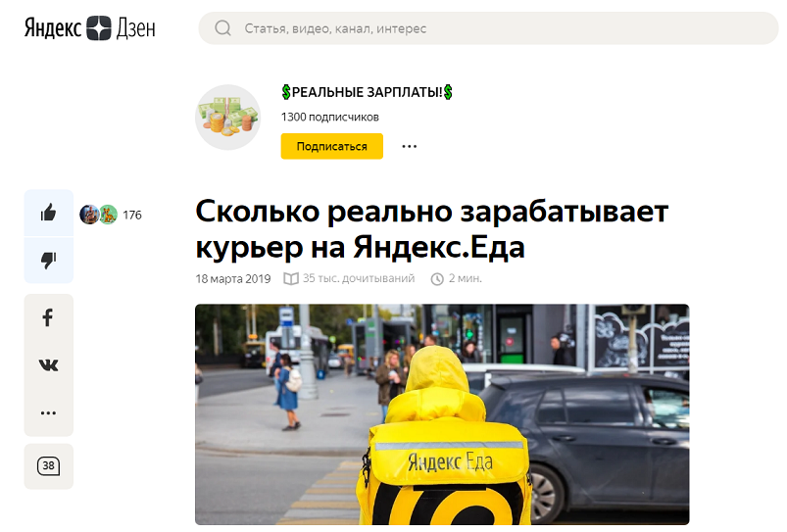Open channel avatar with money image
This screenshot has height=532, width=787.
tap(228, 117)
